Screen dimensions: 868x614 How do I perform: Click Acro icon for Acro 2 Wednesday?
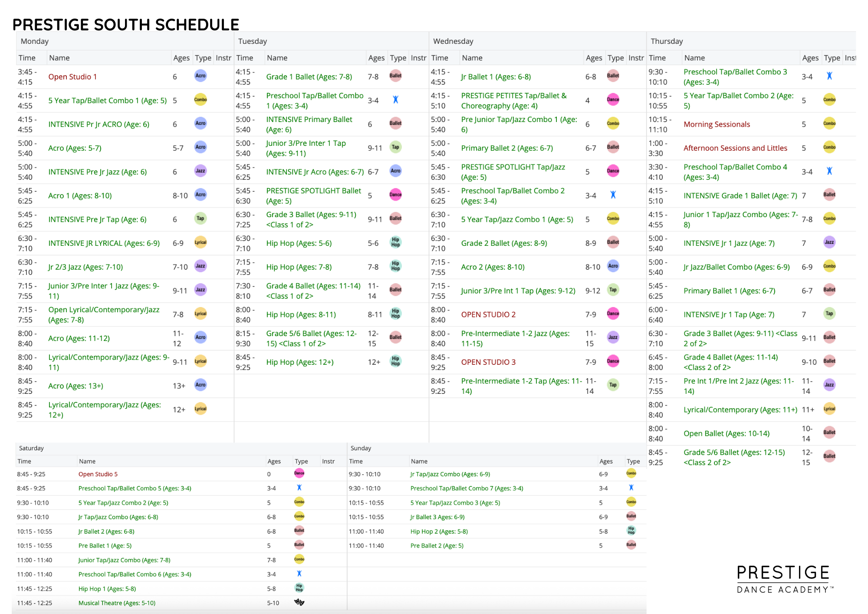[x=613, y=266]
